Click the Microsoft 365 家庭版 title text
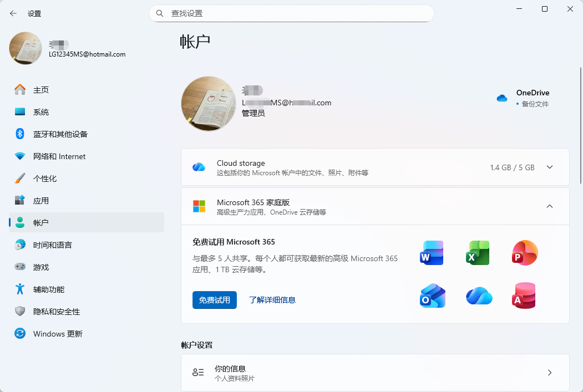Viewport: 583px width, 392px height. click(x=253, y=202)
